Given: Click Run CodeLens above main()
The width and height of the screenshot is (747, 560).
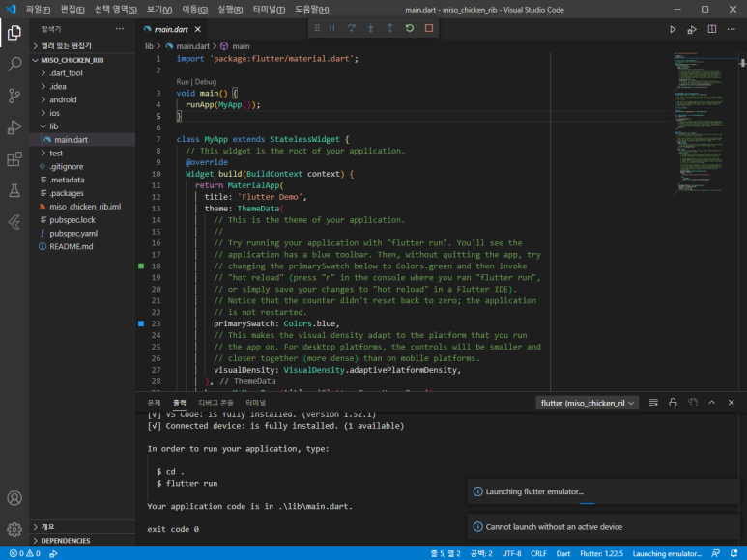Looking at the screenshot, I should pyautogui.click(x=183, y=82).
